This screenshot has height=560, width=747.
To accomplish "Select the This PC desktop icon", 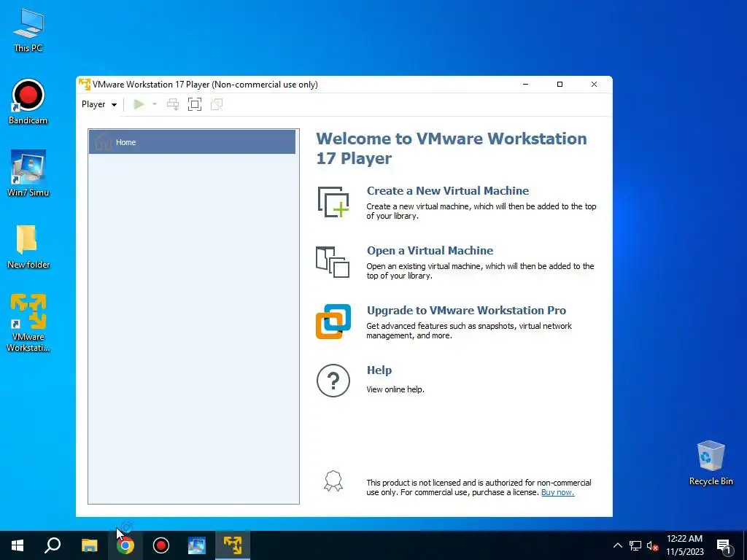I will (x=28, y=31).
